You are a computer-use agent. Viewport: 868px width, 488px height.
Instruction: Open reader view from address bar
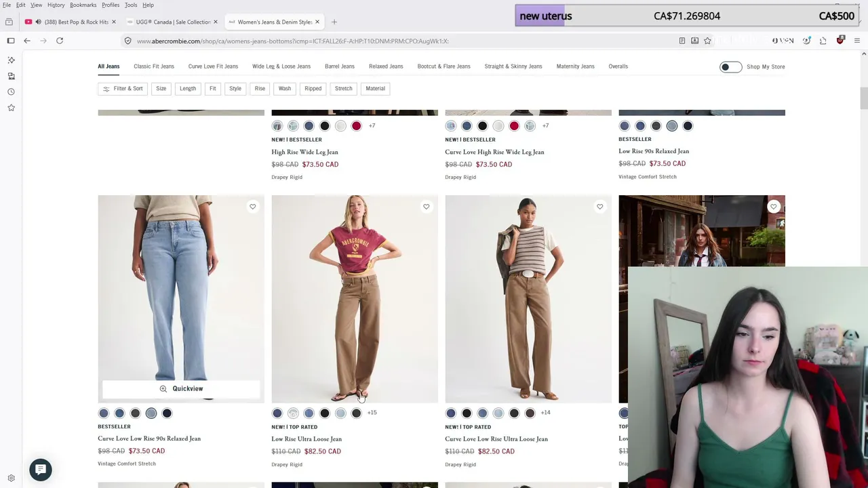(682, 41)
